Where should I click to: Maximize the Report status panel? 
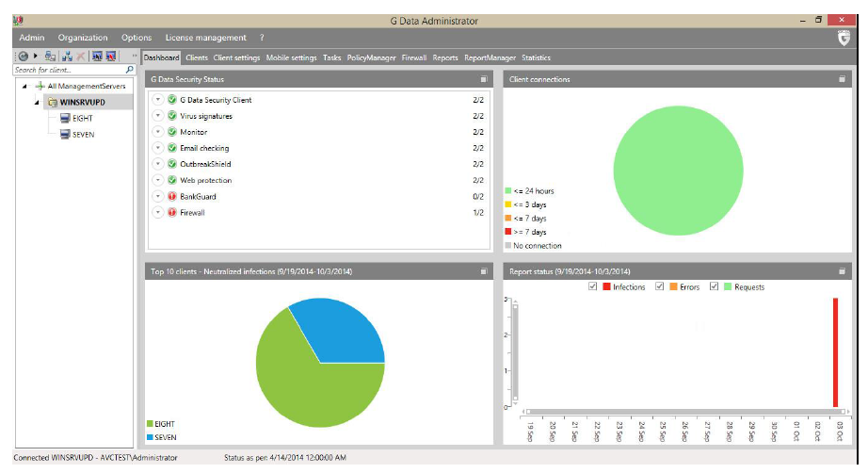pos(843,271)
